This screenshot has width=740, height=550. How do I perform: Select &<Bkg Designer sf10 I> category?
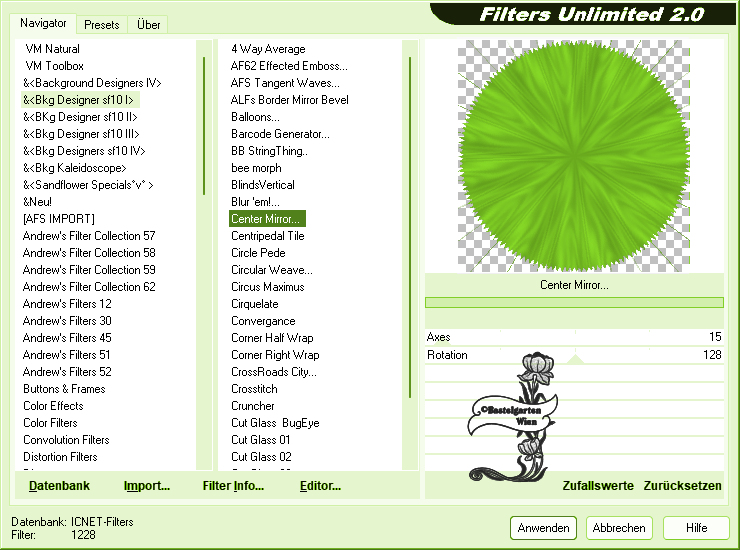pos(78,100)
